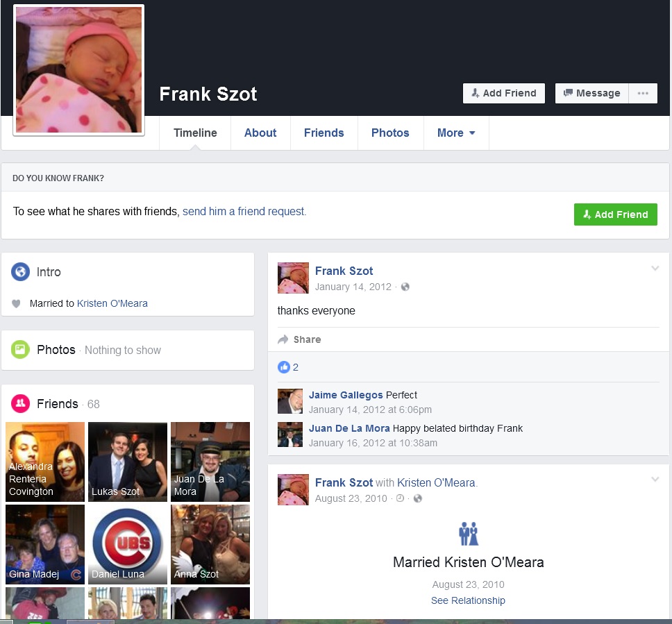Open the Friends section heading

tap(58, 404)
